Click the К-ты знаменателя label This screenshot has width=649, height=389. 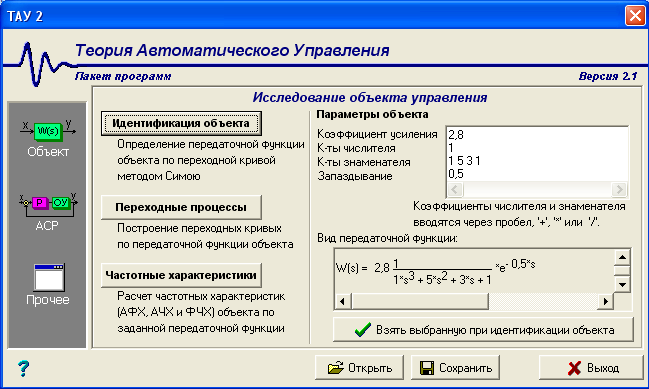point(364,162)
